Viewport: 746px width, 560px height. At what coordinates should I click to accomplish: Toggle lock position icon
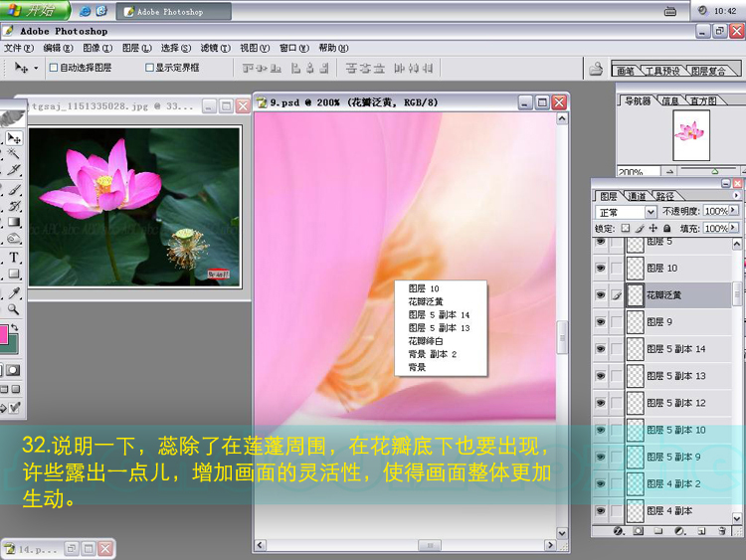(653, 229)
